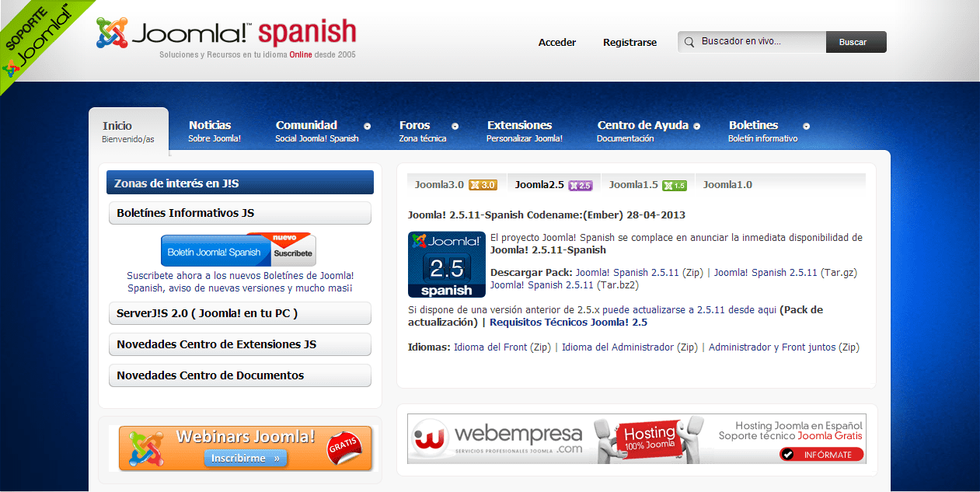980x492 pixels.
Task: Click the green 1.5 version badge
Action: (x=675, y=185)
